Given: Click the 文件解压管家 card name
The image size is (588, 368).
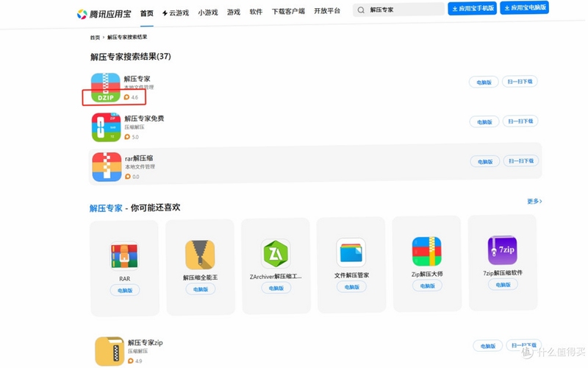Looking at the screenshot, I should coord(352,275).
